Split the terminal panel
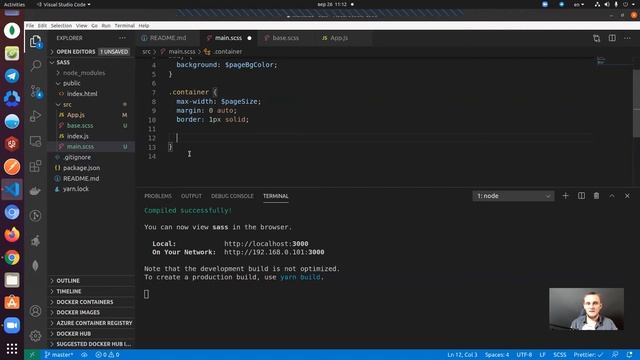Screen dimensions: 640x360 (x=581, y=196)
